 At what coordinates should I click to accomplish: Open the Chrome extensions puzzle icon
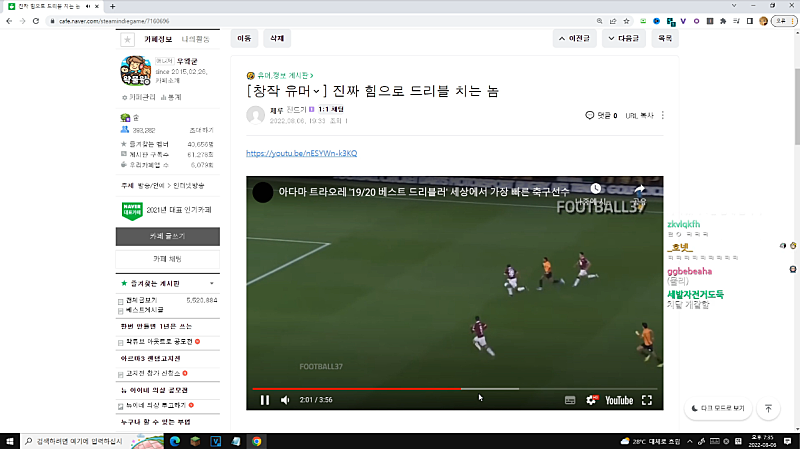pyautogui.click(x=723, y=21)
